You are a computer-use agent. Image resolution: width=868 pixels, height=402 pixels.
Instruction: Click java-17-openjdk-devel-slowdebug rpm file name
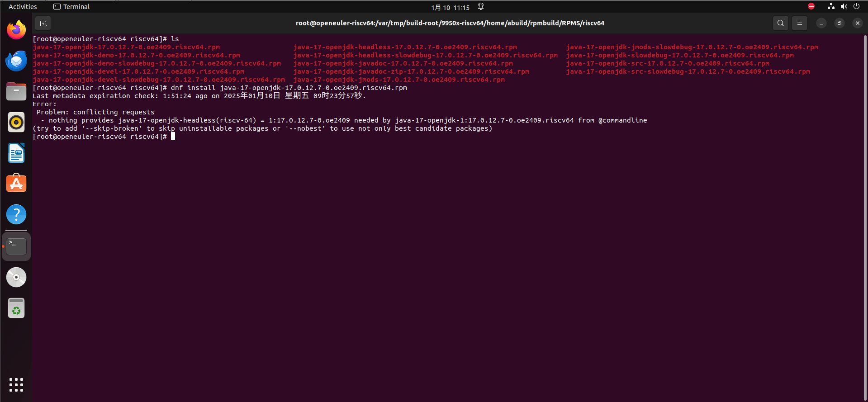pyautogui.click(x=159, y=80)
